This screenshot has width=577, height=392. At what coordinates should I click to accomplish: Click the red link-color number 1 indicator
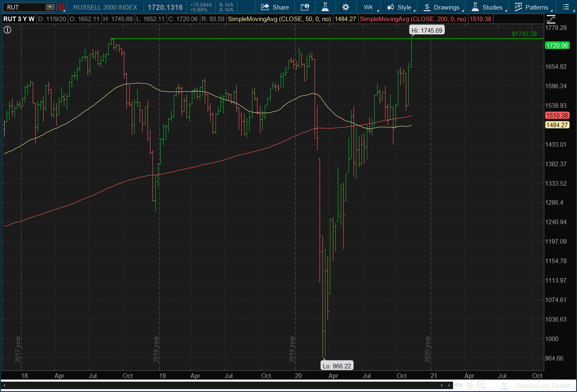(61, 7)
